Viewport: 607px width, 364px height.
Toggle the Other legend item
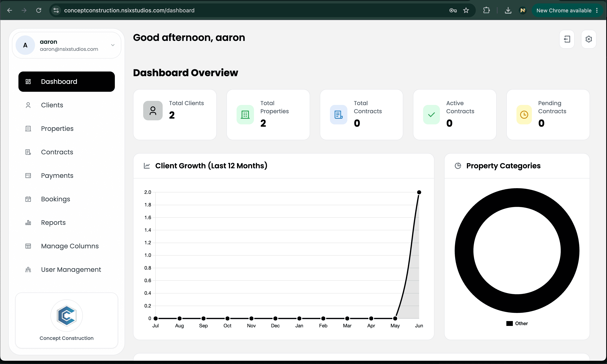[517, 323]
